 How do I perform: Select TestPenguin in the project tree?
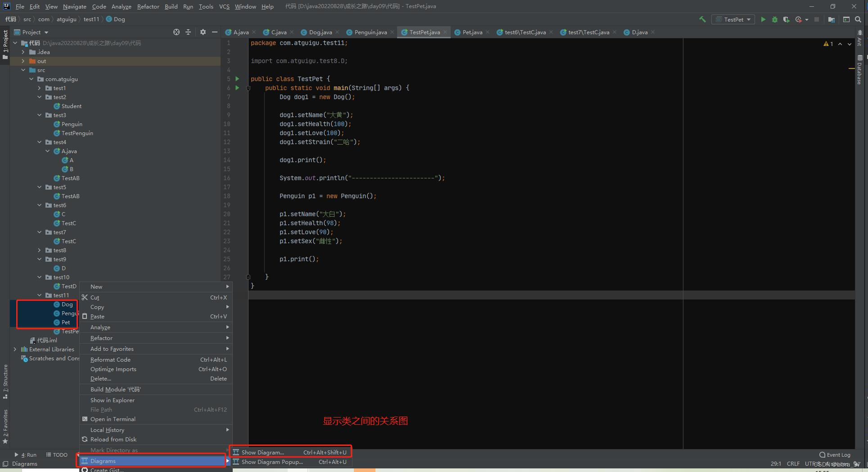(x=73, y=133)
